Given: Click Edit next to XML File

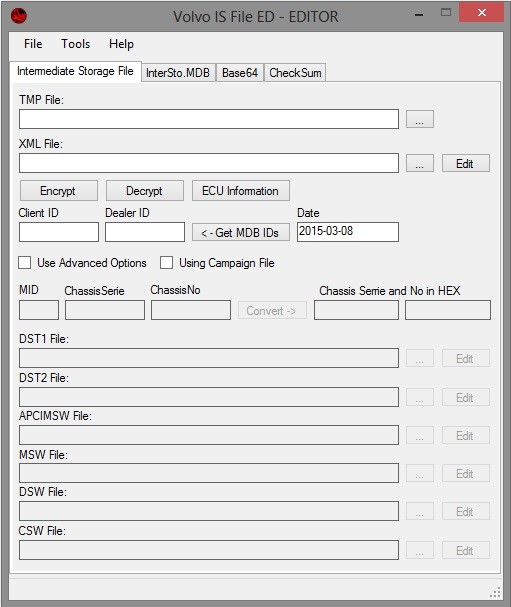Looking at the screenshot, I should [x=466, y=163].
